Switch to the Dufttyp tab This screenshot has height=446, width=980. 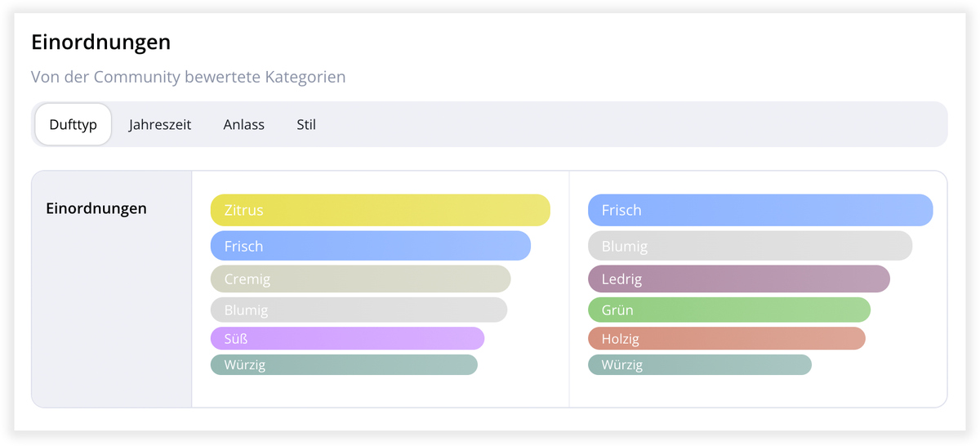(x=73, y=125)
